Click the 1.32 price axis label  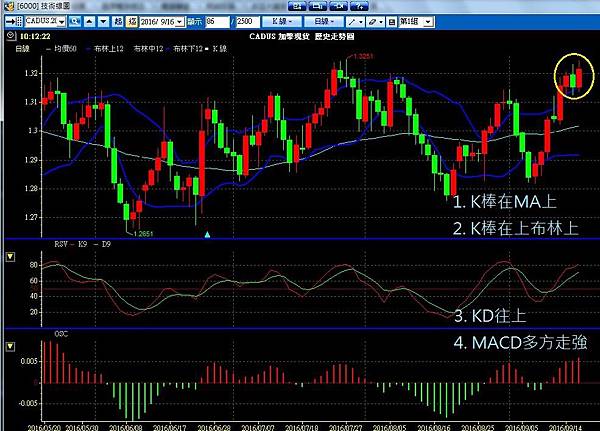[31, 73]
